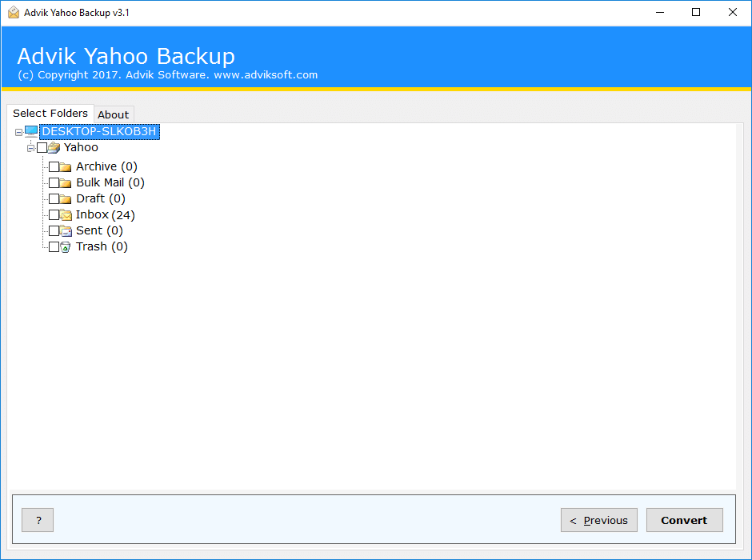Go back with the Previous button

point(599,520)
